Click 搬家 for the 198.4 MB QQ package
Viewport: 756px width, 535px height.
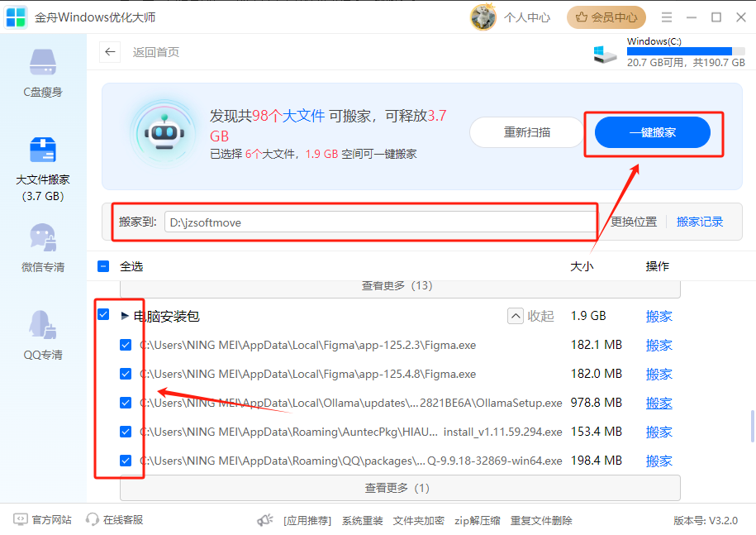(x=659, y=461)
